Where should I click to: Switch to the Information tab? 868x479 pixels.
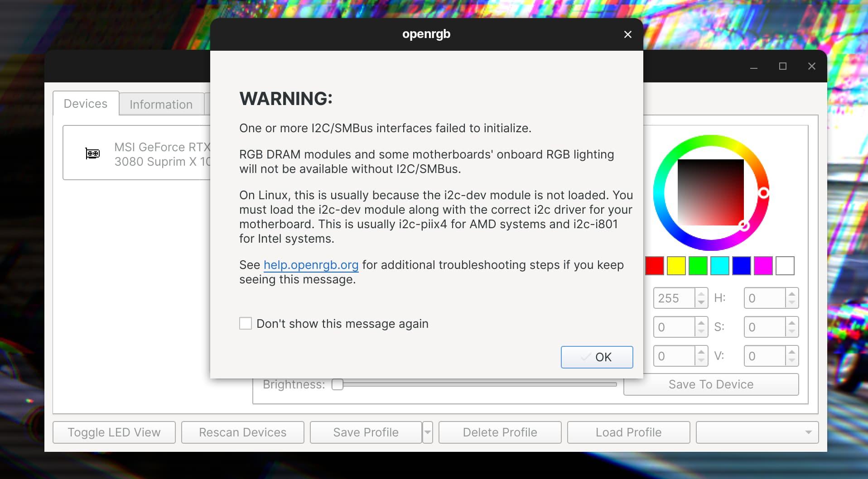tap(161, 105)
